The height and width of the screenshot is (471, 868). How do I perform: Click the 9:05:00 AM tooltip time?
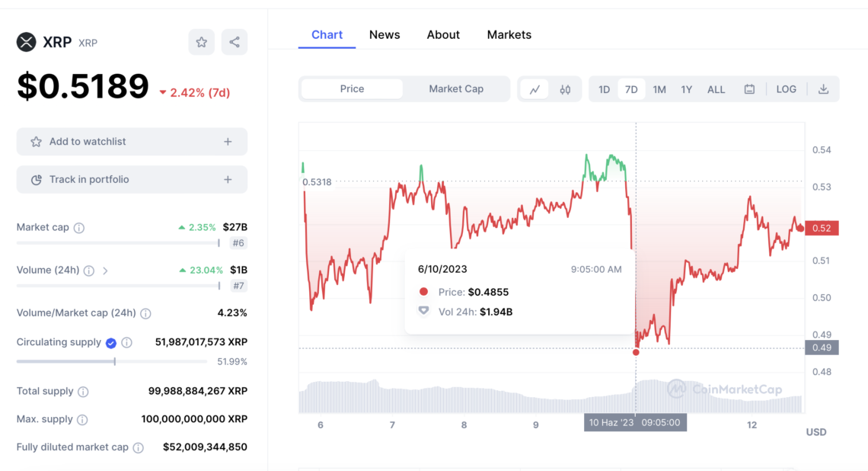596,269
